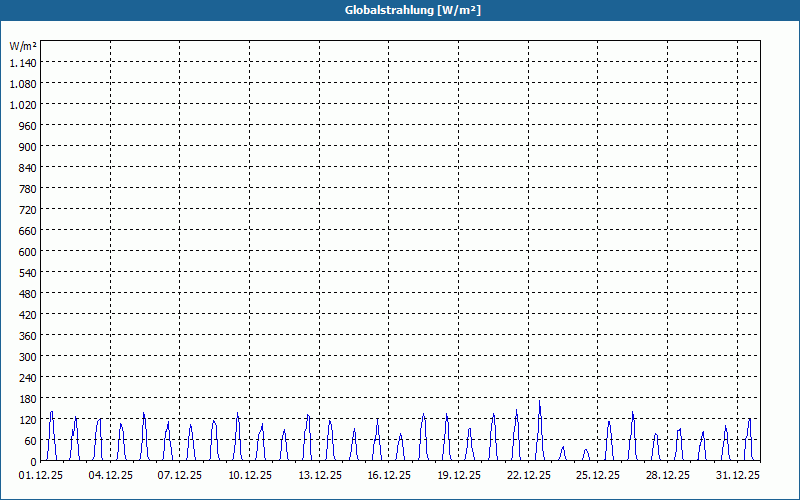Viewport: 800px width, 500px height.
Task: Click the 1.080 y-axis value
Action: [23, 84]
